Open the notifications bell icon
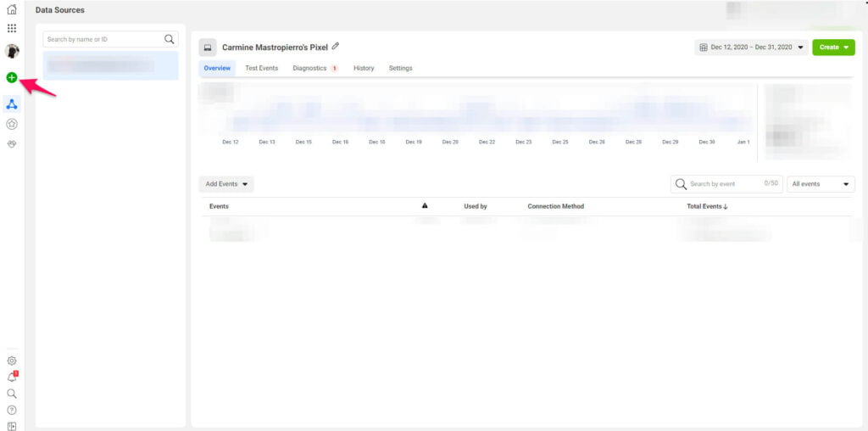The height and width of the screenshot is (431, 868). 12,378
